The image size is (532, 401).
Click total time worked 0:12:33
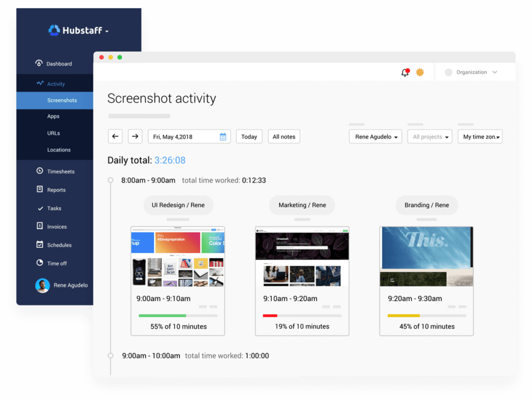tap(224, 180)
